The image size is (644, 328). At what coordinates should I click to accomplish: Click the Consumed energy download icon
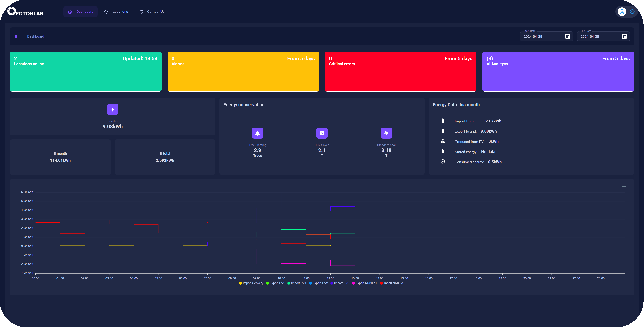(x=443, y=162)
